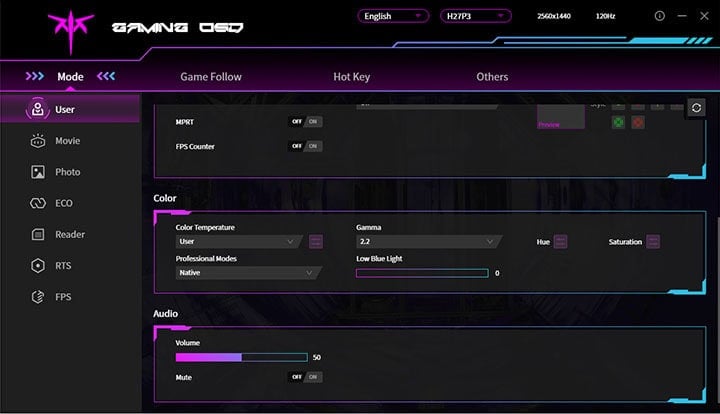Open the Professional Modes dropdown
Screen dimensions: 720x414
(x=247, y=272)
